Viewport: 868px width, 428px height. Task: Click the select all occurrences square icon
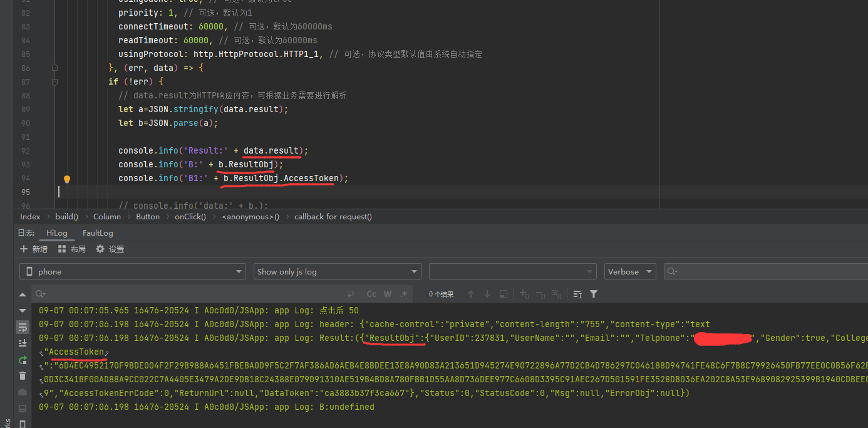tap(503, 294)
